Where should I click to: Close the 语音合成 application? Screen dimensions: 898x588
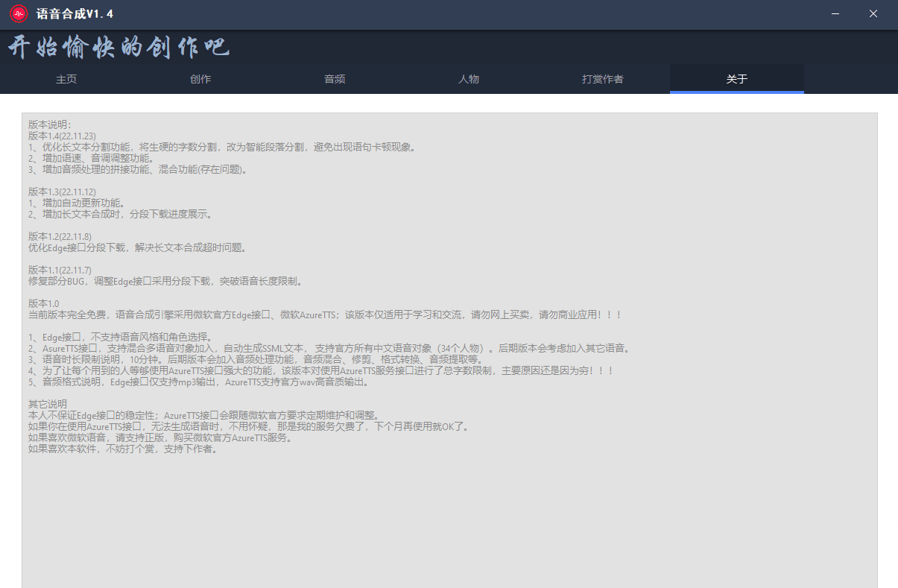click(x=873, y=13)
